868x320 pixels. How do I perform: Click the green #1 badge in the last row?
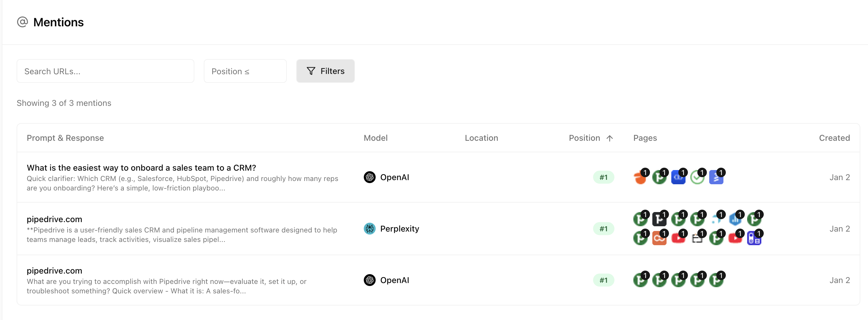pyautogui.click(x=603, y=279)
